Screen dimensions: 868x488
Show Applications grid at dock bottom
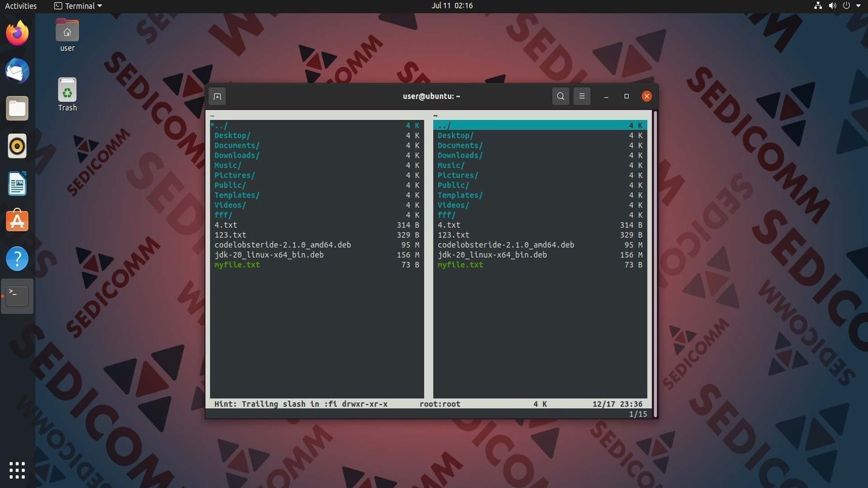17,470
